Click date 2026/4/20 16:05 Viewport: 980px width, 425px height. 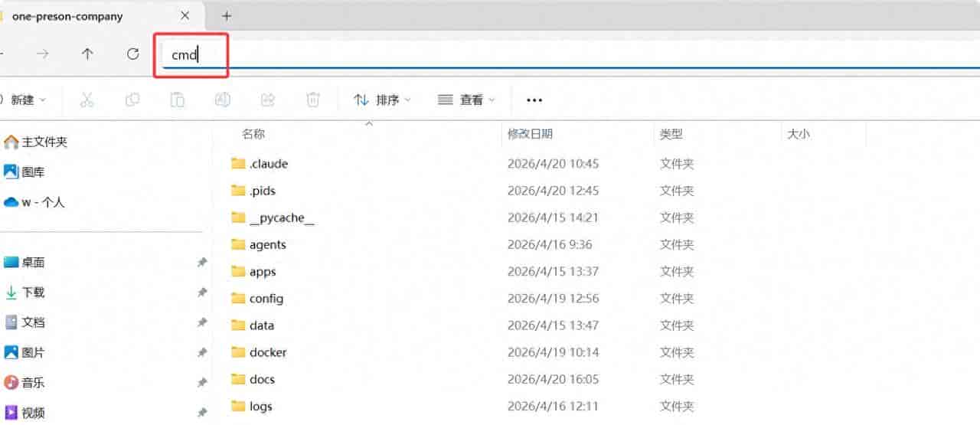click(553, 379)
